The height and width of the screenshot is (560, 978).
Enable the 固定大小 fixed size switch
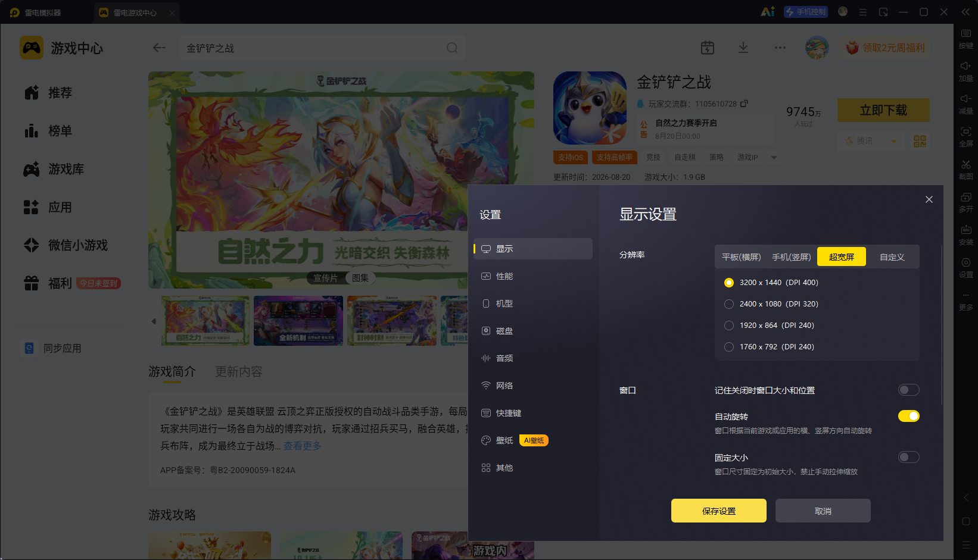tap(909, 457)
